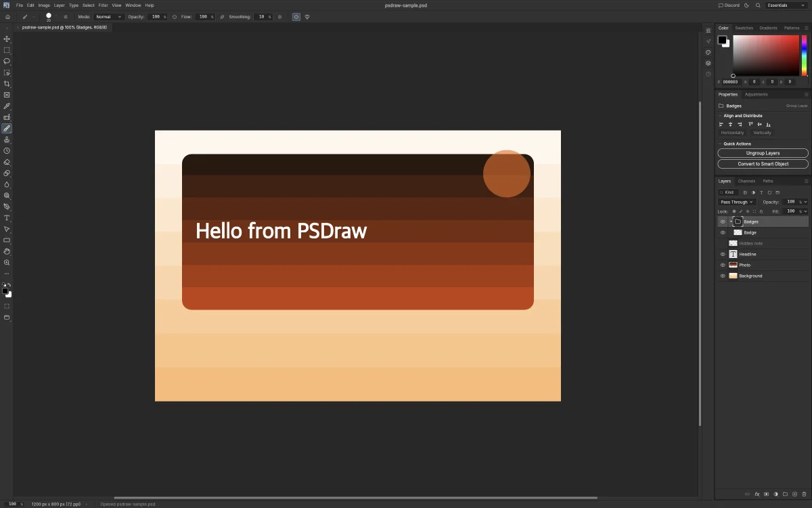Open the Image menu
Image resolution: width=812 pixels, height=508 pixels.
[x=44, y=5]
